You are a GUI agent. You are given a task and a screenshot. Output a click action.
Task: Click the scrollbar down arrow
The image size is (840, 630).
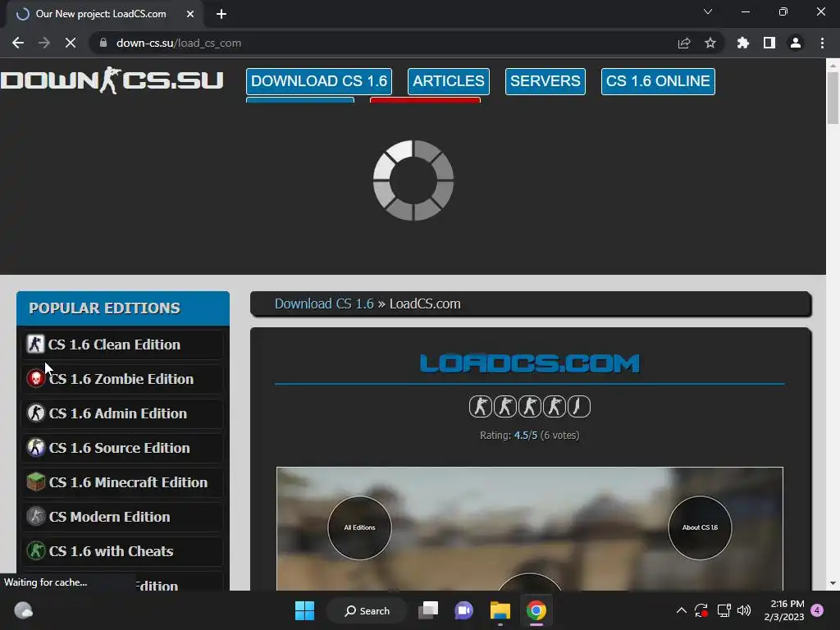pyautogui.click(x=833, y=583)
